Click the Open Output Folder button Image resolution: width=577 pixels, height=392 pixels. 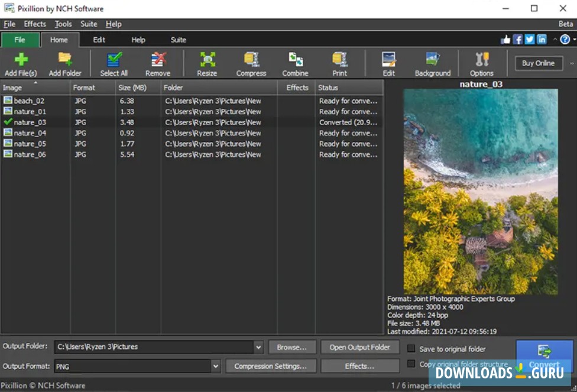tap(359, 347)
